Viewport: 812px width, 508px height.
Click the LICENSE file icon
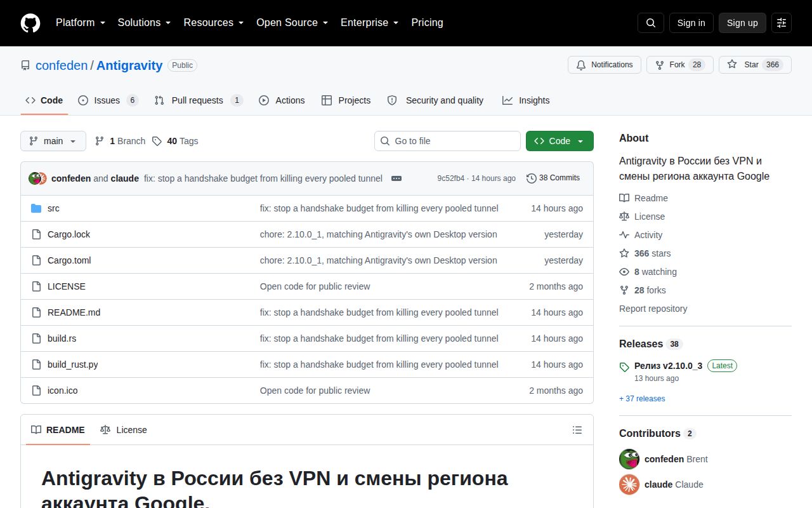pyautogui.click(x=36, y=286)
